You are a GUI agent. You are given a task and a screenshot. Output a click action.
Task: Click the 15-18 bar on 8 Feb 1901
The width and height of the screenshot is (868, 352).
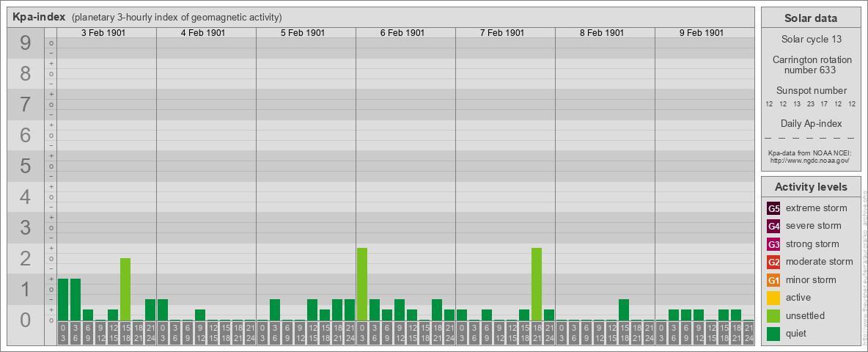click(x=624, y=310)
